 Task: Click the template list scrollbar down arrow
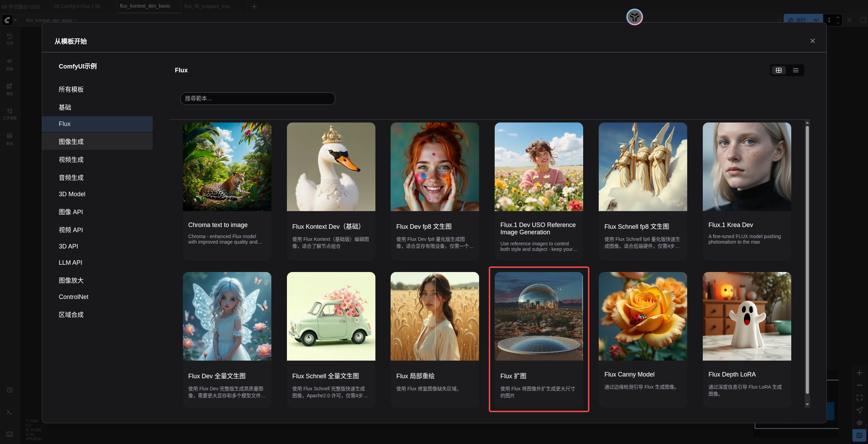pos(807,405)
